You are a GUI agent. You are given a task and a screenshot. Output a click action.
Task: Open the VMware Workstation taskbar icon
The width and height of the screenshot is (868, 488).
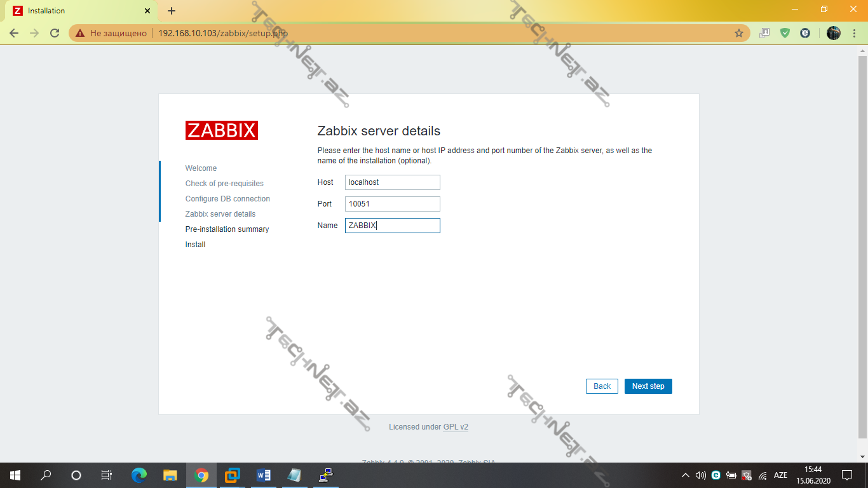[232, 475]
